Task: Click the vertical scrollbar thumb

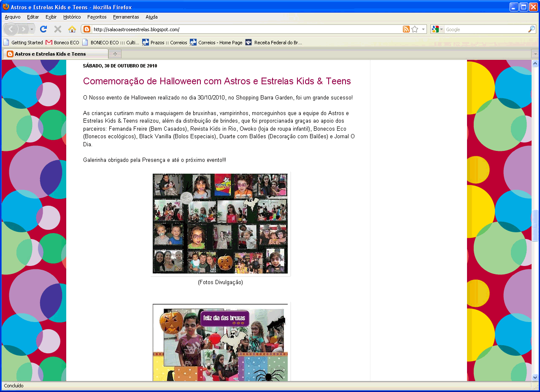Action: coord(535,225)
